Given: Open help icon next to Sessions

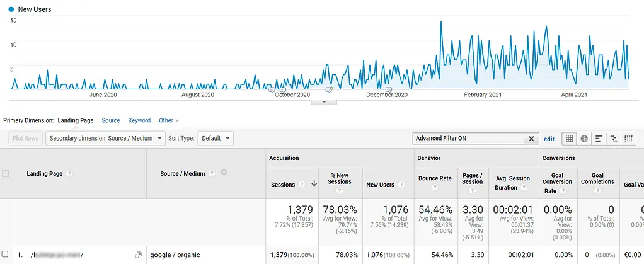Looking at the screenshot, I should (x=302, y=185).
